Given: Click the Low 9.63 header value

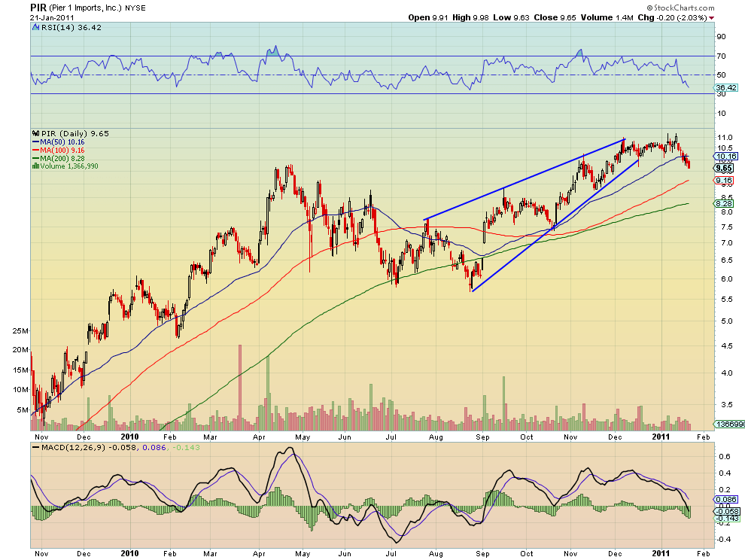Looking at the screenshot, I should [x=511, y=17].
